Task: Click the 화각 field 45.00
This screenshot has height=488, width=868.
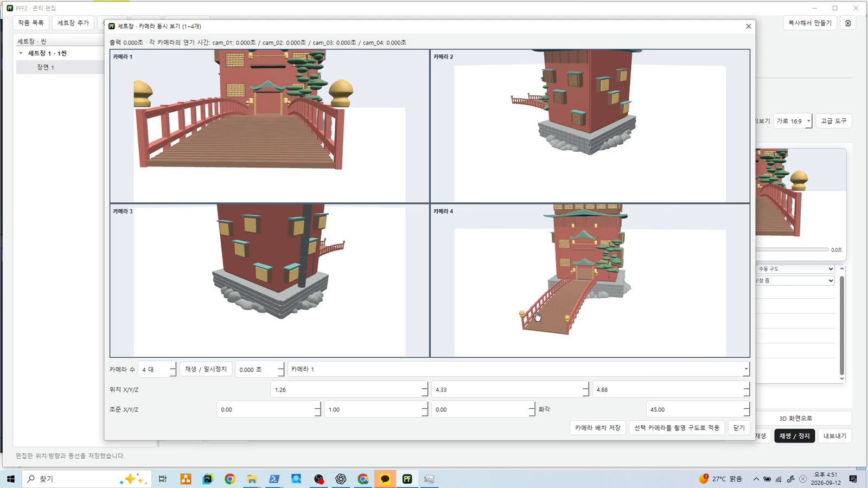Action: tap(698, 409)
